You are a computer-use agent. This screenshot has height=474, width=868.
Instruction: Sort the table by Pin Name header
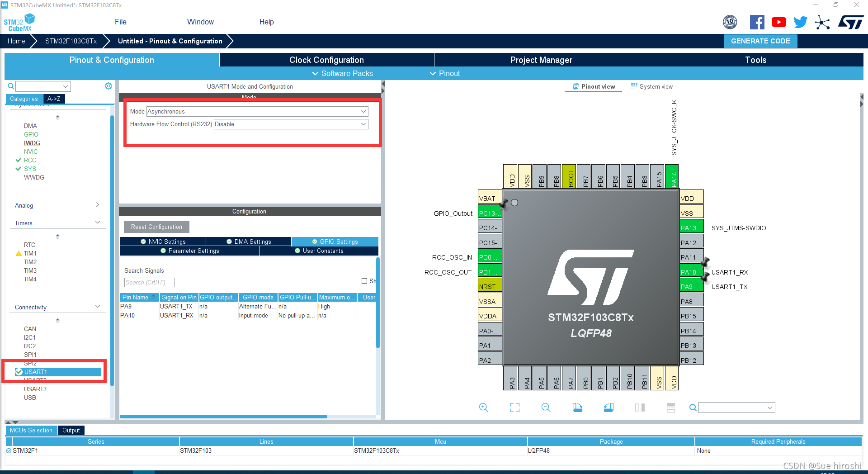coord(139,297)
